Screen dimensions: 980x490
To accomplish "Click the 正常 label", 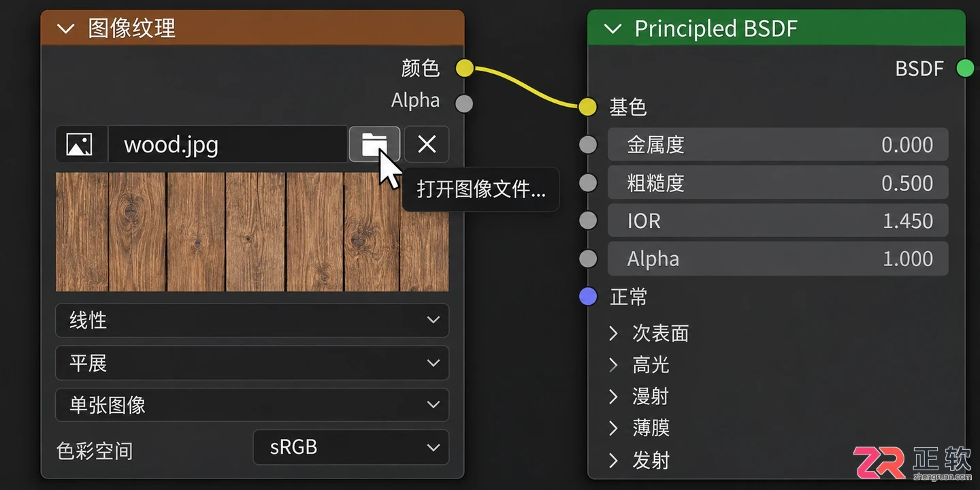I will 628,297.
